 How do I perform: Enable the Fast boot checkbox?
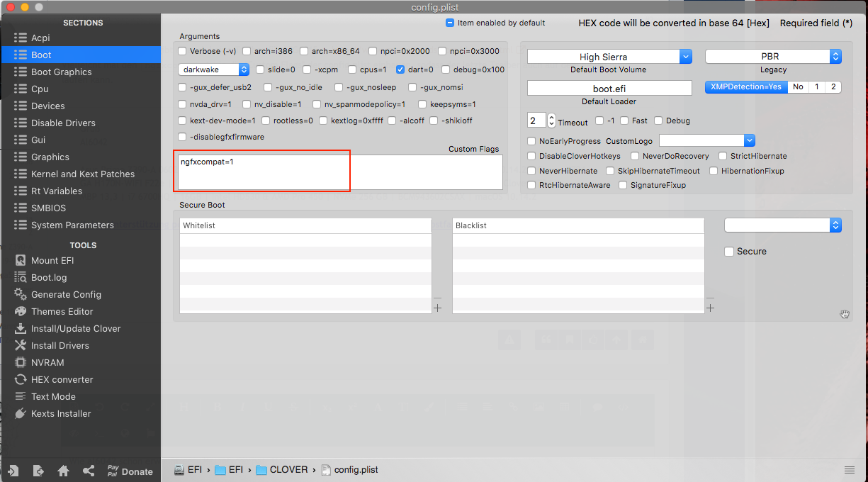click(x=624, y=120)
